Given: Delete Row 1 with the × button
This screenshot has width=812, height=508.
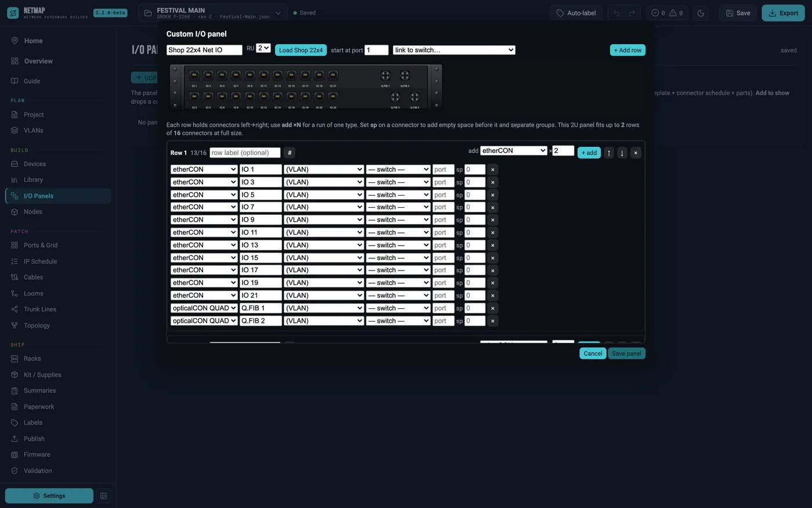Looking at the screenshot, I should click(636, 153).
